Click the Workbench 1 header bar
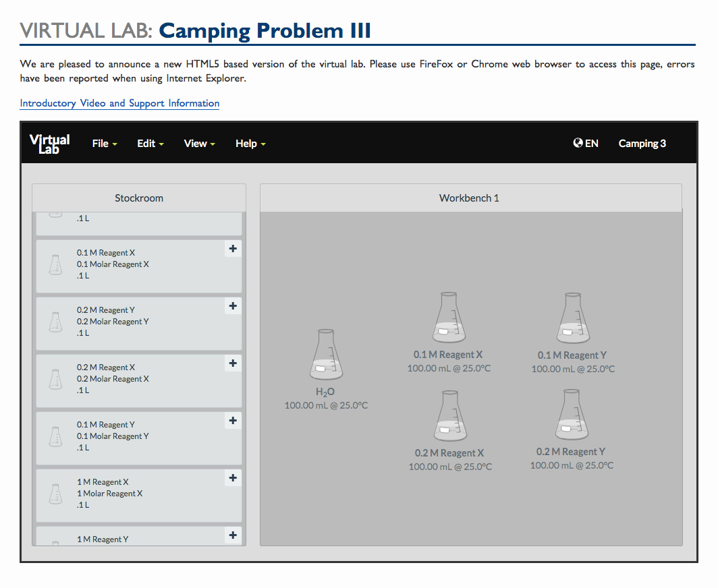 (x=469, y=198)
